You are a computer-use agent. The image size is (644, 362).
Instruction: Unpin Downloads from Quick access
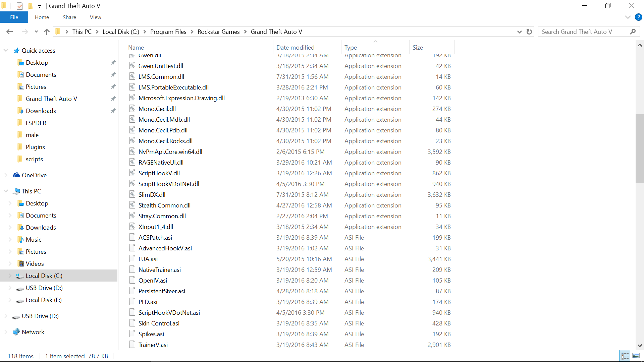[x=113, y=111]
